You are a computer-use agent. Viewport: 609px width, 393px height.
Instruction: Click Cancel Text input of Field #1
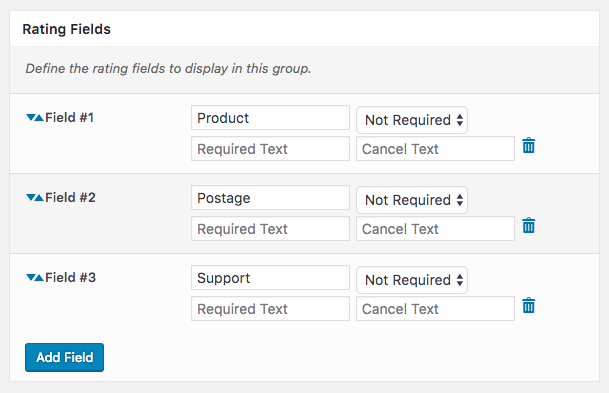pyautogui.click(x=435, y=149)
